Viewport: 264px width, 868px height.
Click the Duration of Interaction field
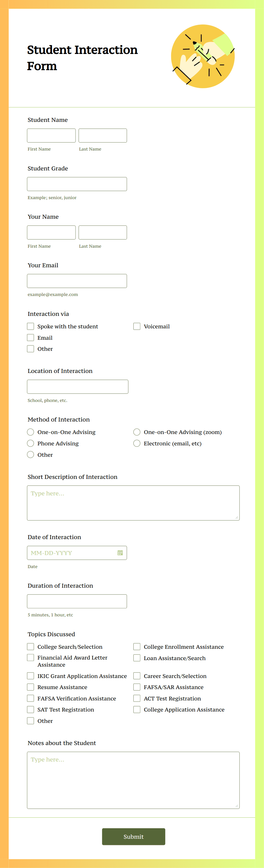(x=77, y=601)
